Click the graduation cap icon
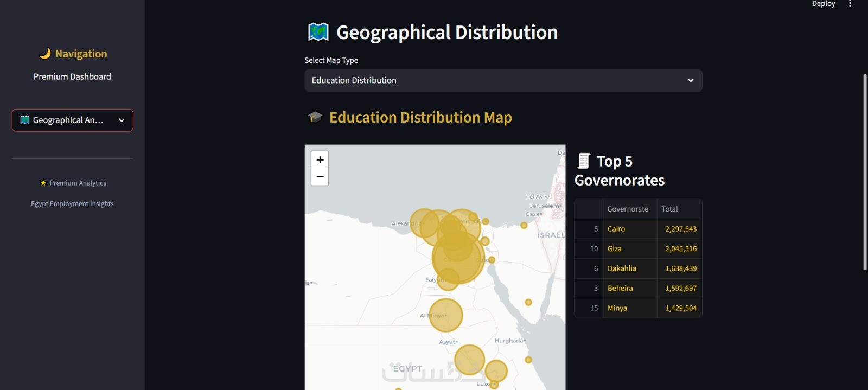The image size is (868, 390). click(x=315, y=117)
